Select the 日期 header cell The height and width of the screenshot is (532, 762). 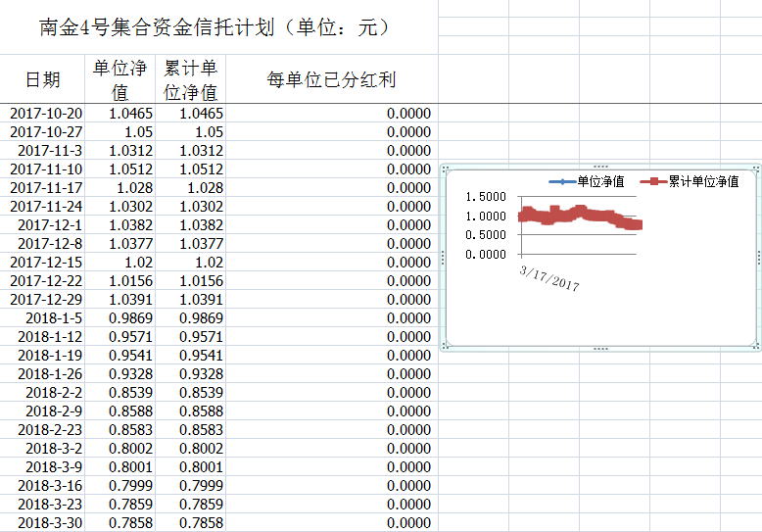coord(42,79)
